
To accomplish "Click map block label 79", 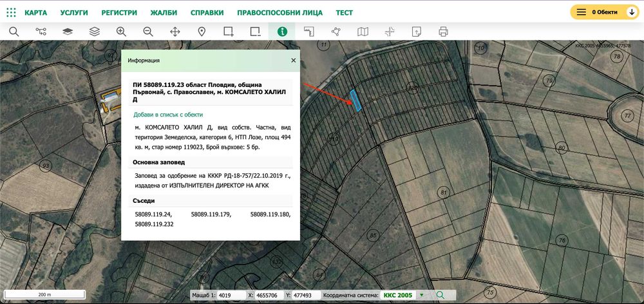I will click(549, 79).
